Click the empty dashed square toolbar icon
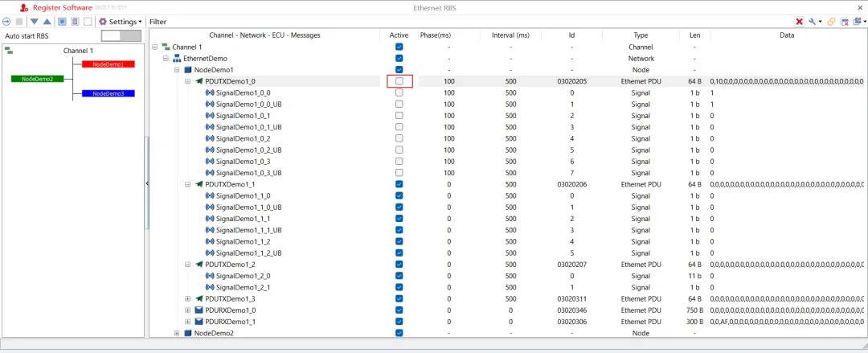This screenshot has width=868, height=353. (88, 22)
